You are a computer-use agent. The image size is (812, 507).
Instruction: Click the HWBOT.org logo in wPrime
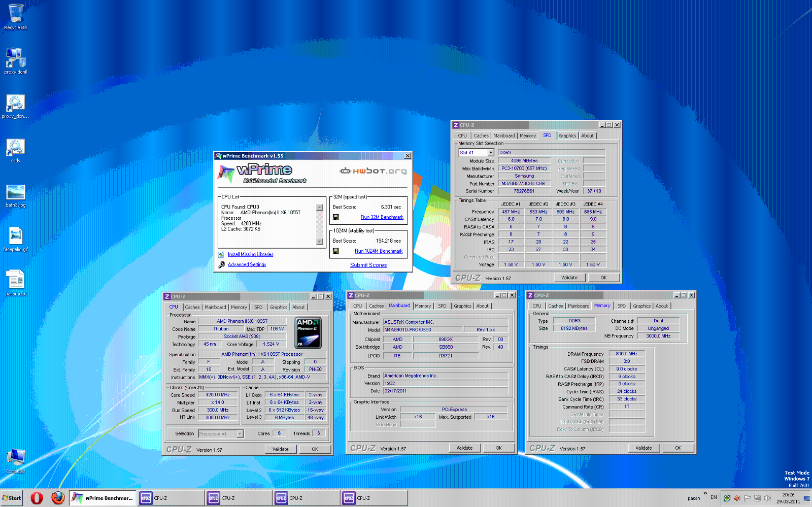pyautogui.click(x=374, y=171)
